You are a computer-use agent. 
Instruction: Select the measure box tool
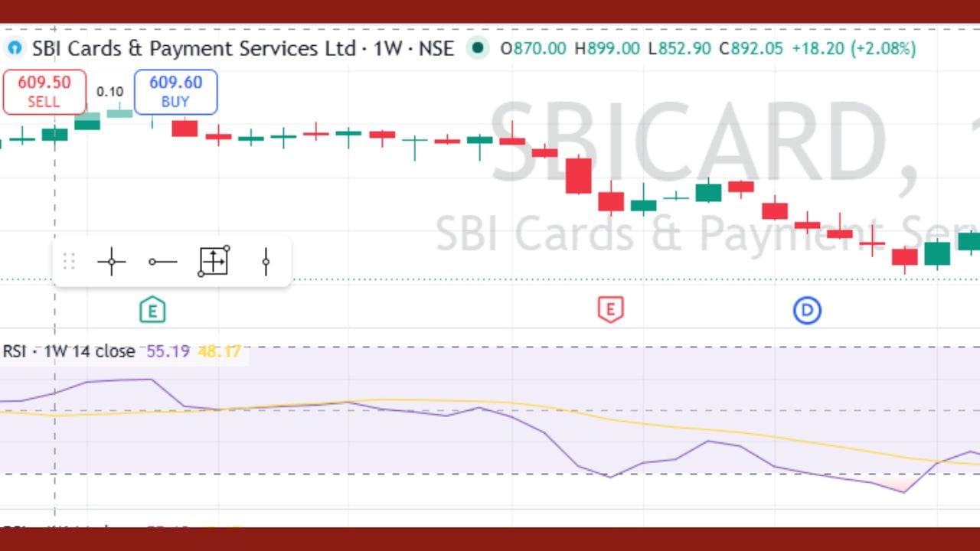pyautogui.click(x=214, y=261)
